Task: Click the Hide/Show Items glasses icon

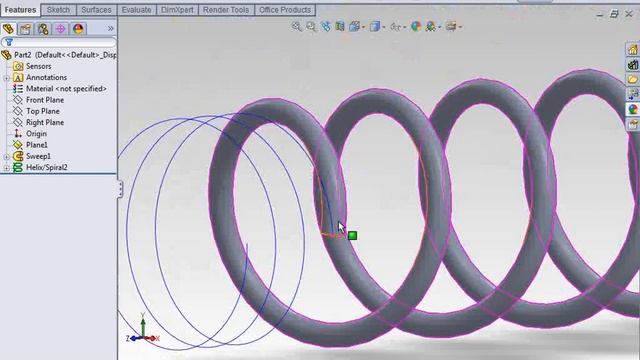Action: point(395,27)
